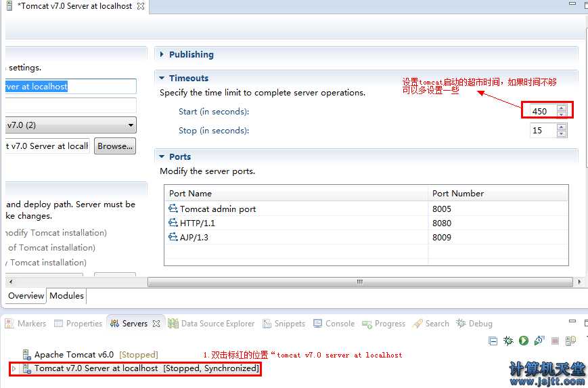Viewport: 588px width, 388px height.
Task: Click the Browse... button
Action: tap(115, 146)
